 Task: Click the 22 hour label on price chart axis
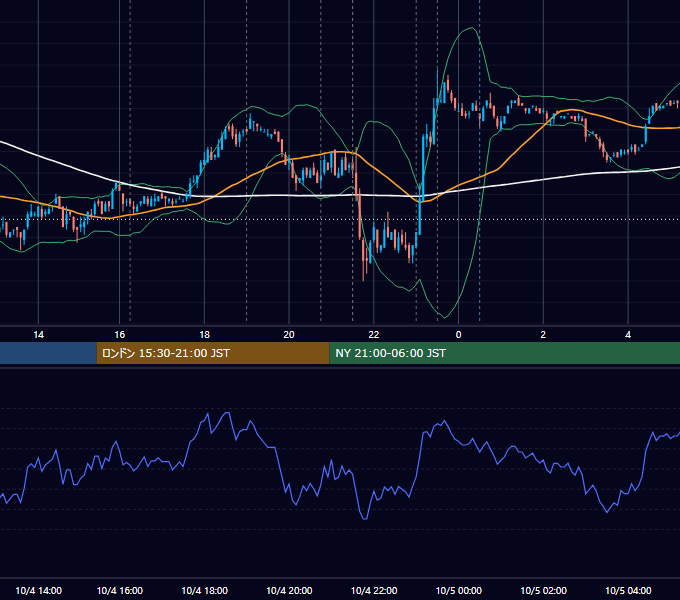[x=373, y=335]
